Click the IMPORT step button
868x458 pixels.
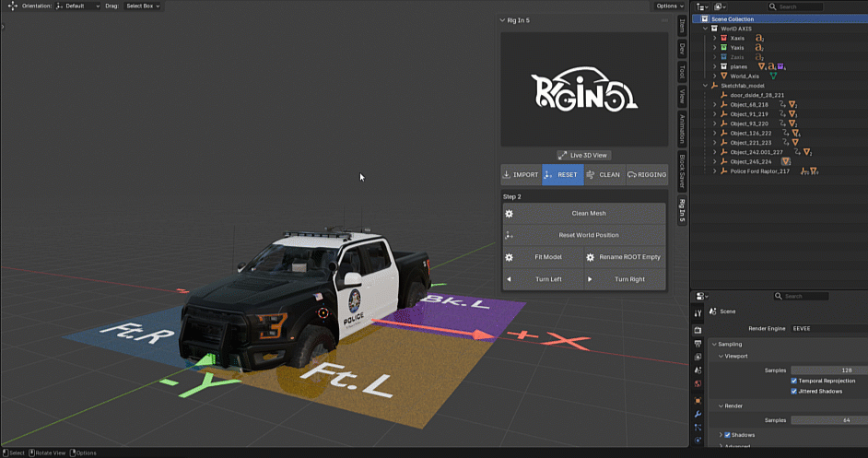pyautogui.click(x=522, y=175)
